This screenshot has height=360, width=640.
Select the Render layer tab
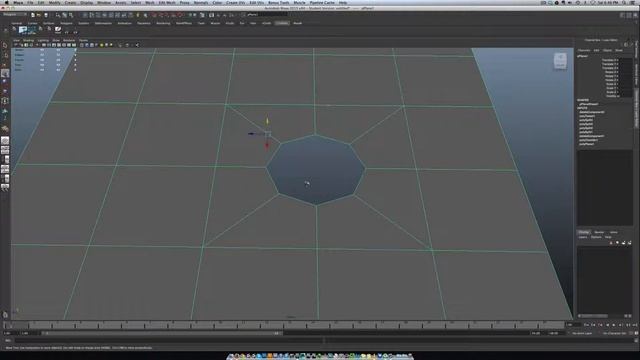click(x=599, y=232)
